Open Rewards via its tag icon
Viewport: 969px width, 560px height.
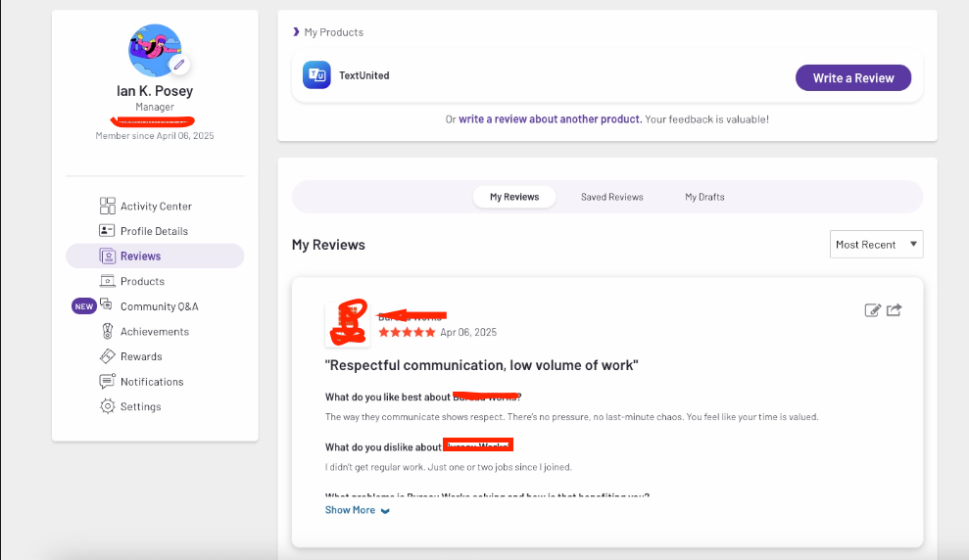[108, 356]
